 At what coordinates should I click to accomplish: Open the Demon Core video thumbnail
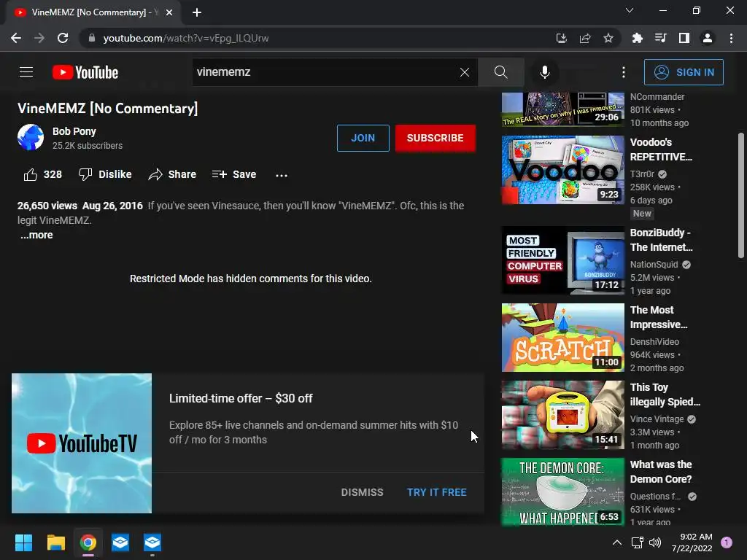562,492
